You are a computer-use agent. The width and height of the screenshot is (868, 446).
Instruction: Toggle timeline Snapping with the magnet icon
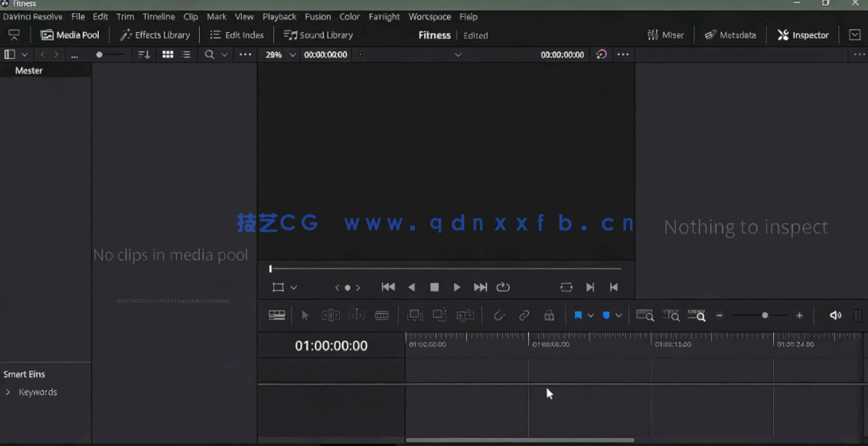click(500, 315)
